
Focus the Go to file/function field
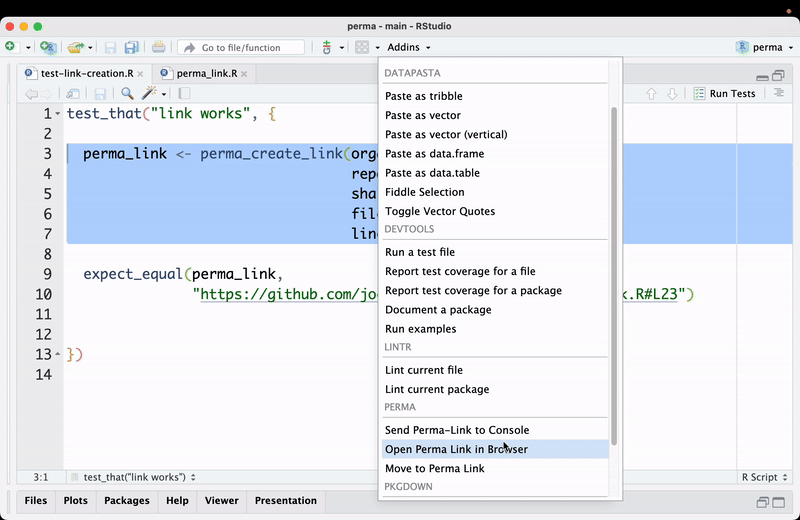(x=241, y=47)
